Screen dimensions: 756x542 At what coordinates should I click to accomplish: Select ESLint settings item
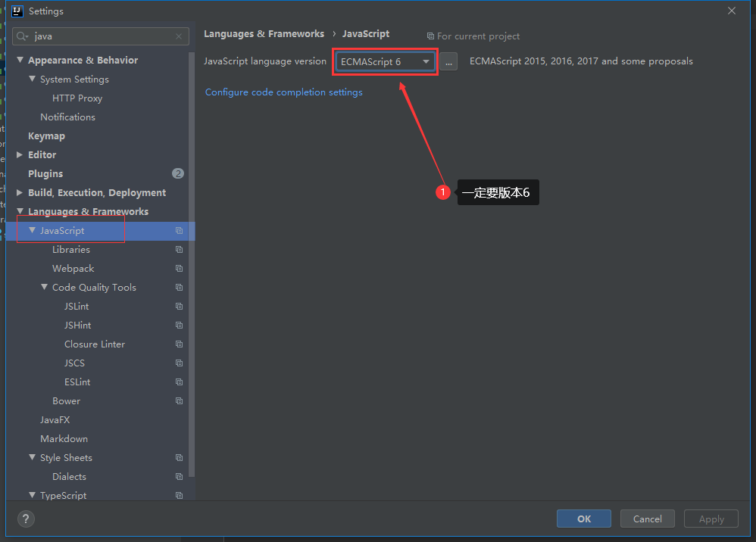pyautogui.click(x=77, y=382)
